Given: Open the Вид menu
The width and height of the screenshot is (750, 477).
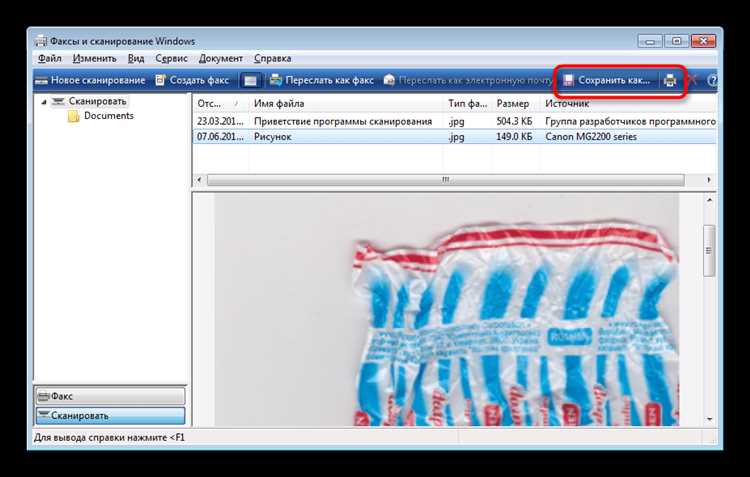Looking at the screenshot, I should 136,58.
